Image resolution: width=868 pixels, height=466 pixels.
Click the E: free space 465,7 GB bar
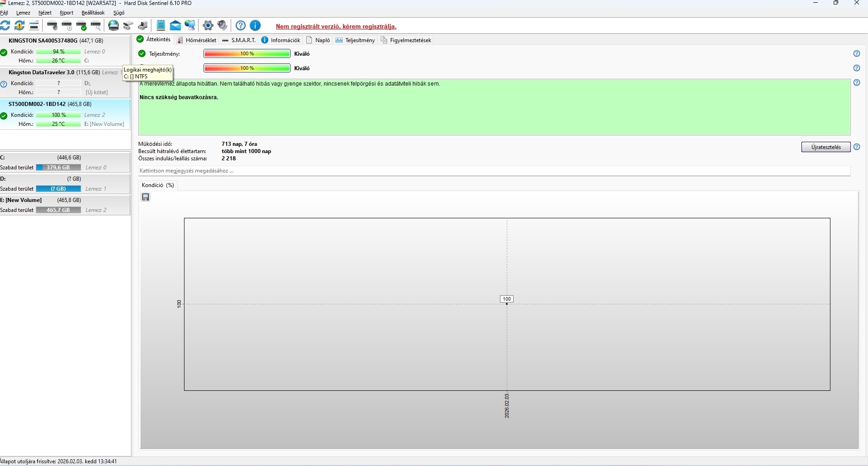(x=58, y=210)
